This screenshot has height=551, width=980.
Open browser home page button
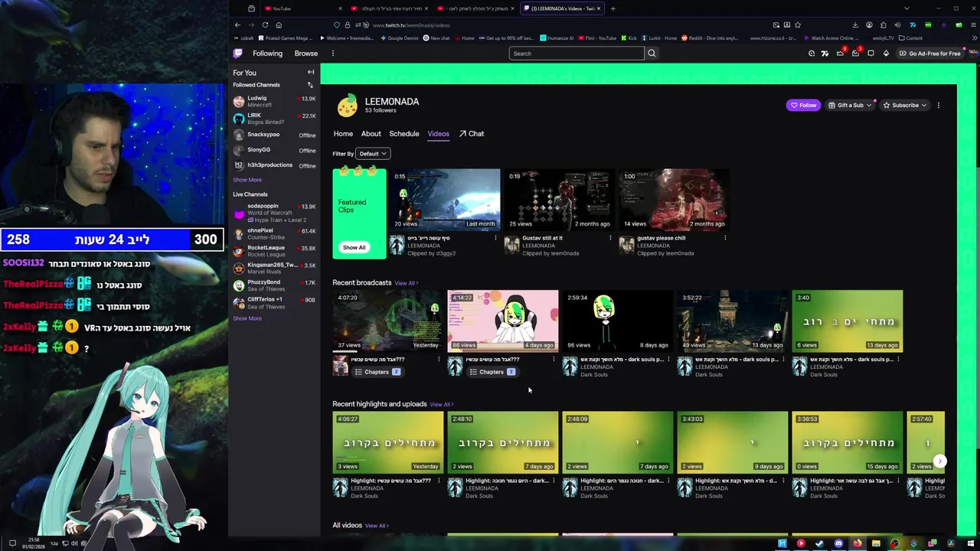[279, 24]
